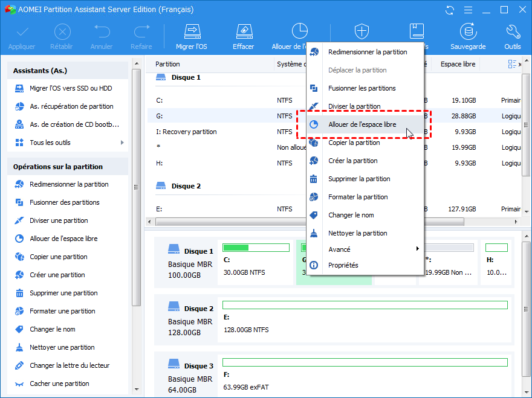Click the Effacer toolbar icon
532x398 pixels.
tap(244, 31)
